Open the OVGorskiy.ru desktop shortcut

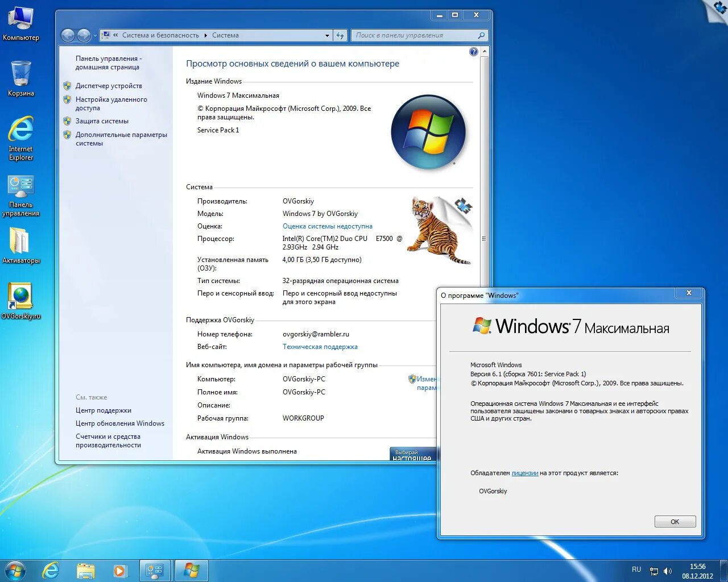(21, 301)
